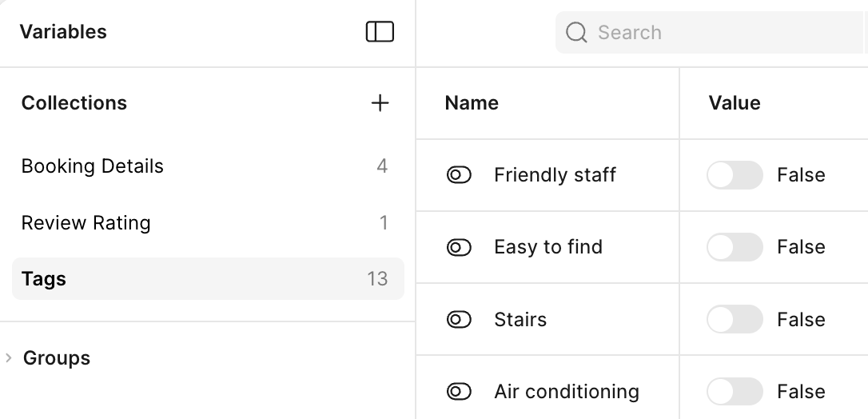Select the Review Rating collection

point(208,222)
